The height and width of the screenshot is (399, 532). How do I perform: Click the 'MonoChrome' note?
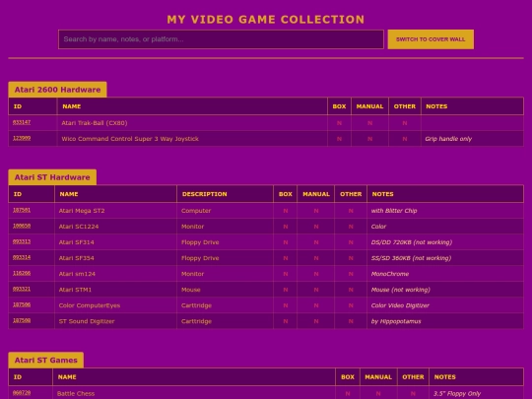(390, 274)
